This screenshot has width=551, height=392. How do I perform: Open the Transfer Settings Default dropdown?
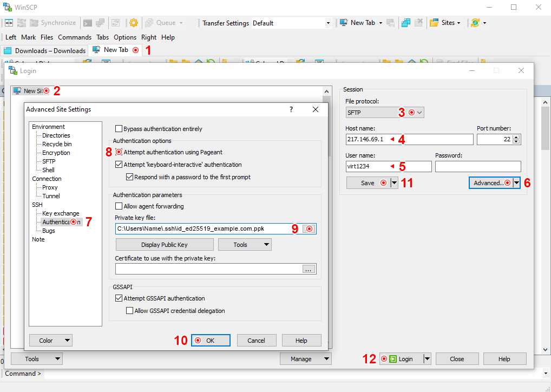[329, 23]
